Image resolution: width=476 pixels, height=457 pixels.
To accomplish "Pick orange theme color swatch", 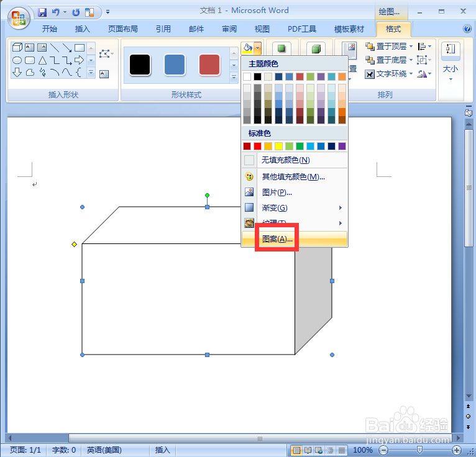I will (342, 76).
